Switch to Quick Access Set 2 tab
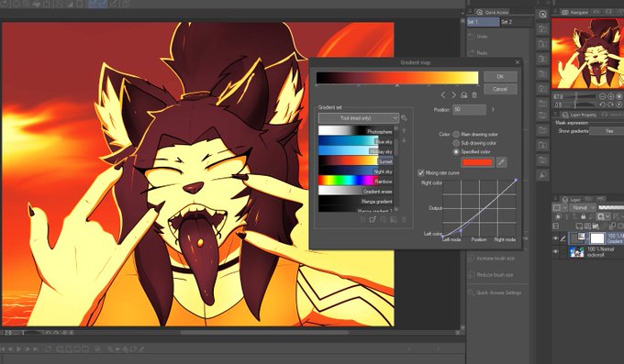 point(516,22)
